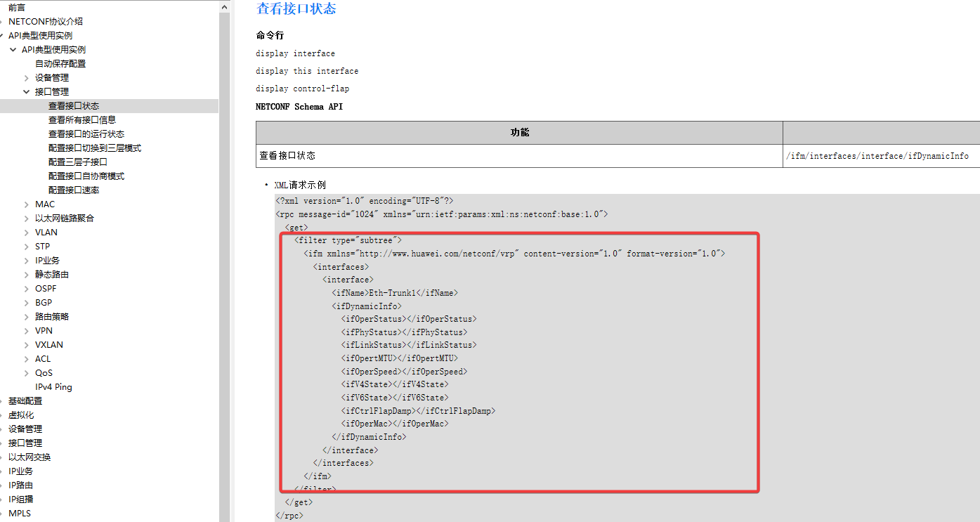The height and width of the screenshot is (522, 980).
Task: Click the blue 查看接口状态 page heading
Action: 296,9
